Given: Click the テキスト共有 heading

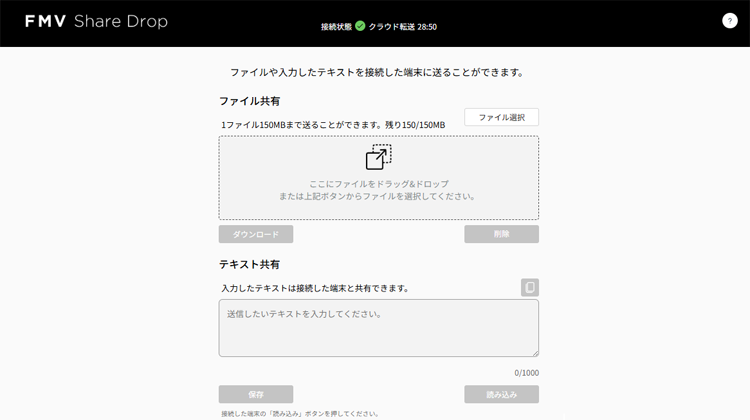Looking at the screenshot, I should point(249,264).
